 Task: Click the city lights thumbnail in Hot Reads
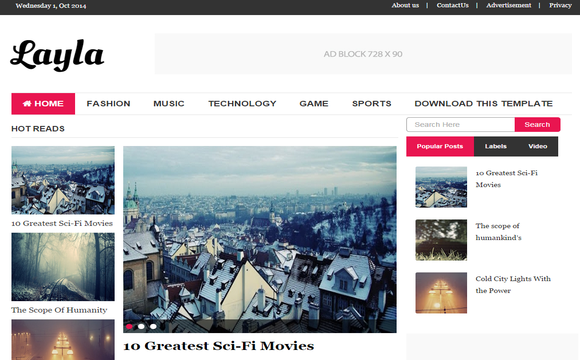point(63,340)
